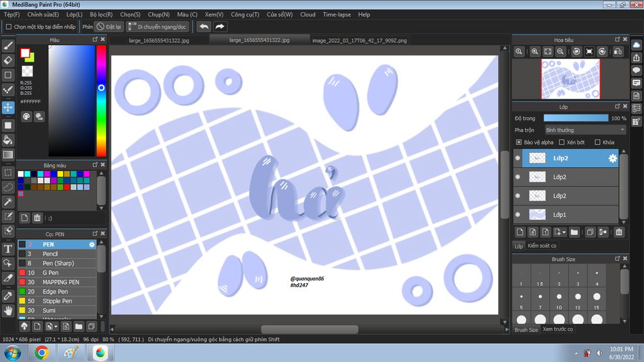Click the 'Di chuyển ngang/dọc' button
The width and height of the screenshot is (644, 362).
[x=157, y=26]
